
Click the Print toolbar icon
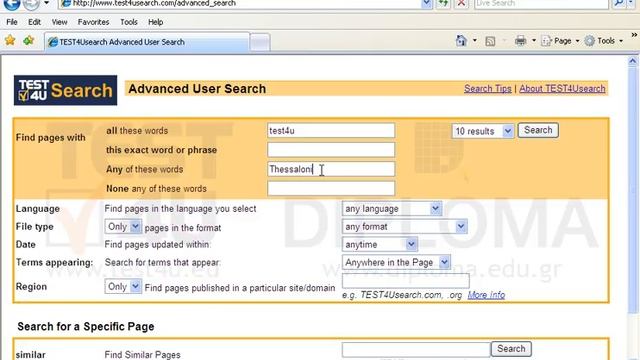click(x=520, y=40)
